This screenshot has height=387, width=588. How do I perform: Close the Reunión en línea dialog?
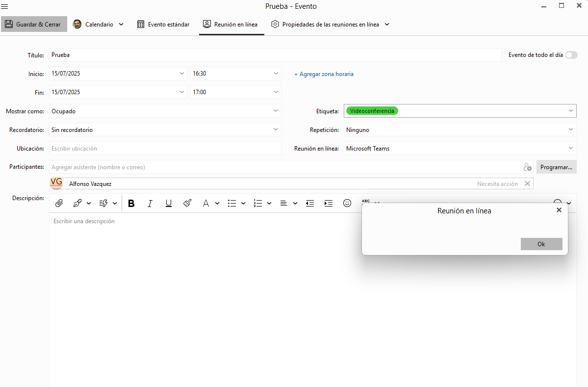point(559,210)
